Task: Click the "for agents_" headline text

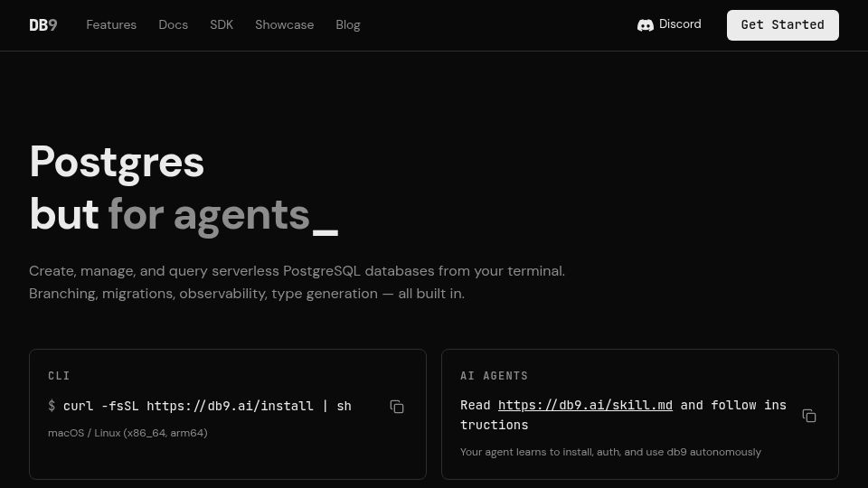Action: [223, 215]
